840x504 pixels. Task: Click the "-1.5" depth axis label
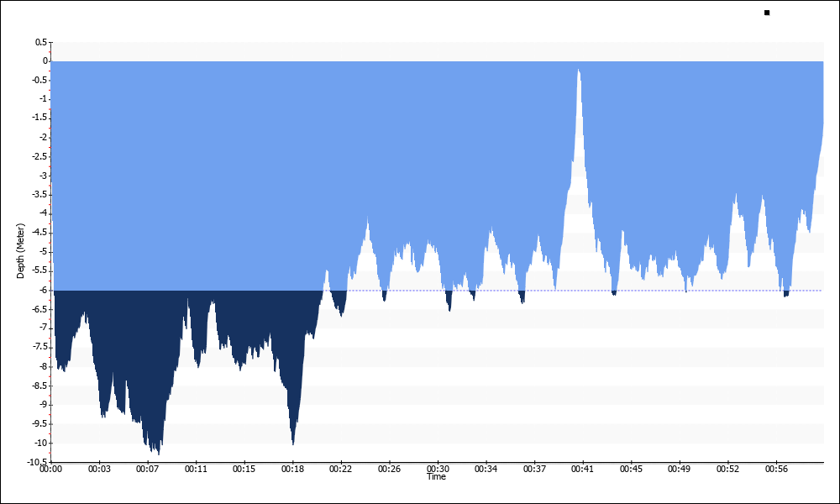(40, 118)
